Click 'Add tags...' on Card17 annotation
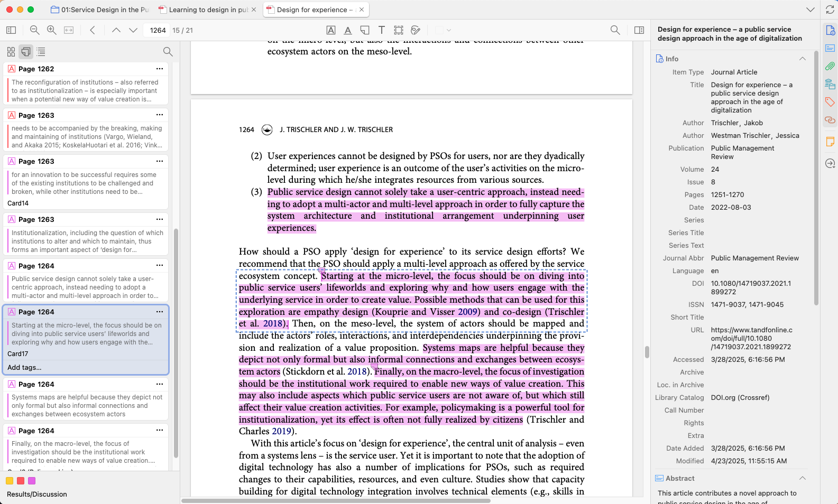The image size is (838, 504). (24, 367)
